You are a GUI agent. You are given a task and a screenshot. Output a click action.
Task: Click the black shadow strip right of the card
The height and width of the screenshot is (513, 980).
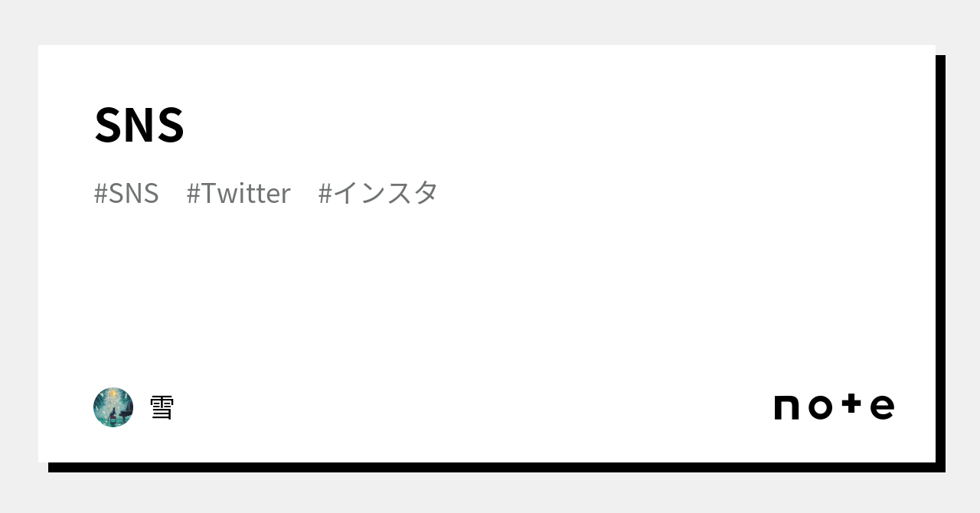[940, 260]
